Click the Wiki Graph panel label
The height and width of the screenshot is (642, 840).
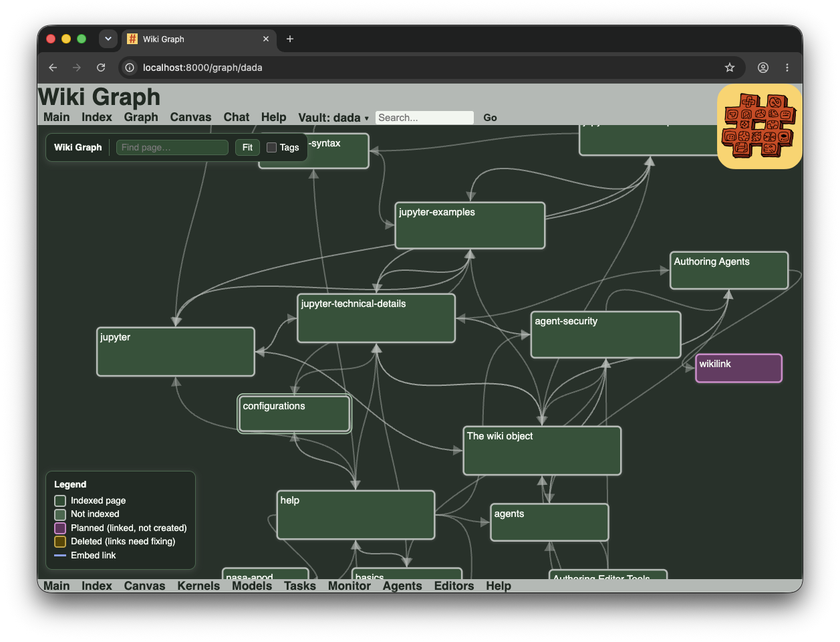78,147
